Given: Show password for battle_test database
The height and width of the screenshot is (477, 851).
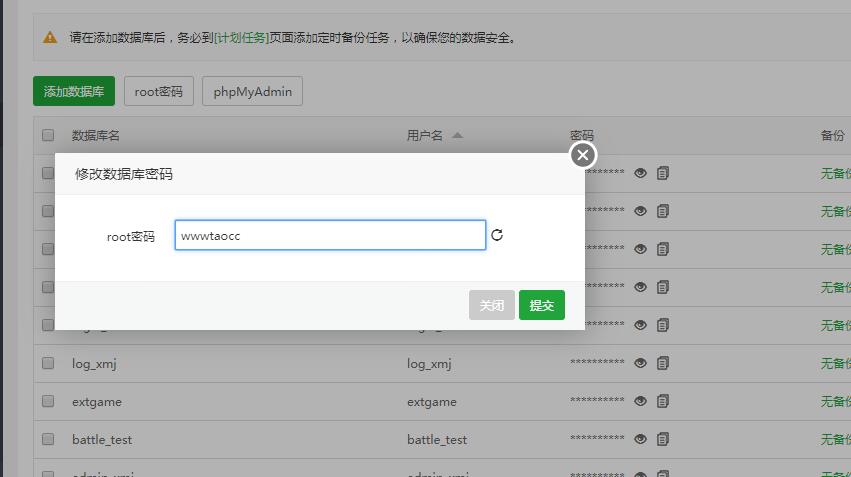Looking at the screenshot, I should [640, 439].
